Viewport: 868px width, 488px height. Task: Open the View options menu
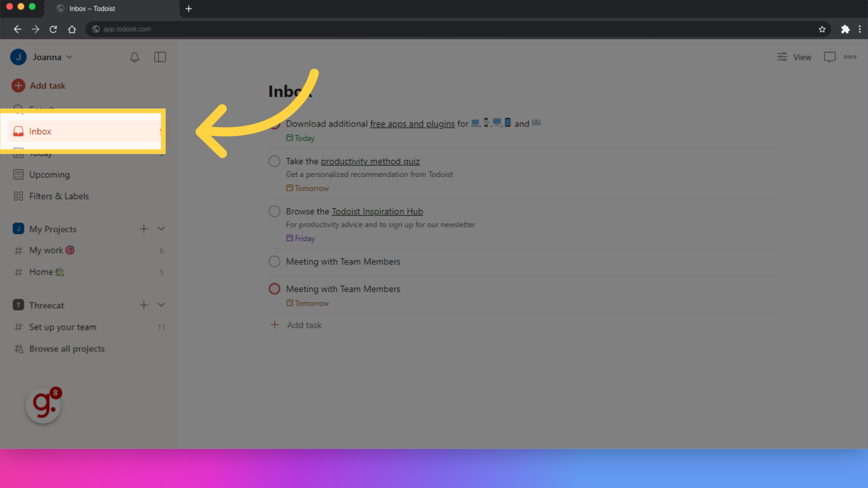[x=794, y=57]
